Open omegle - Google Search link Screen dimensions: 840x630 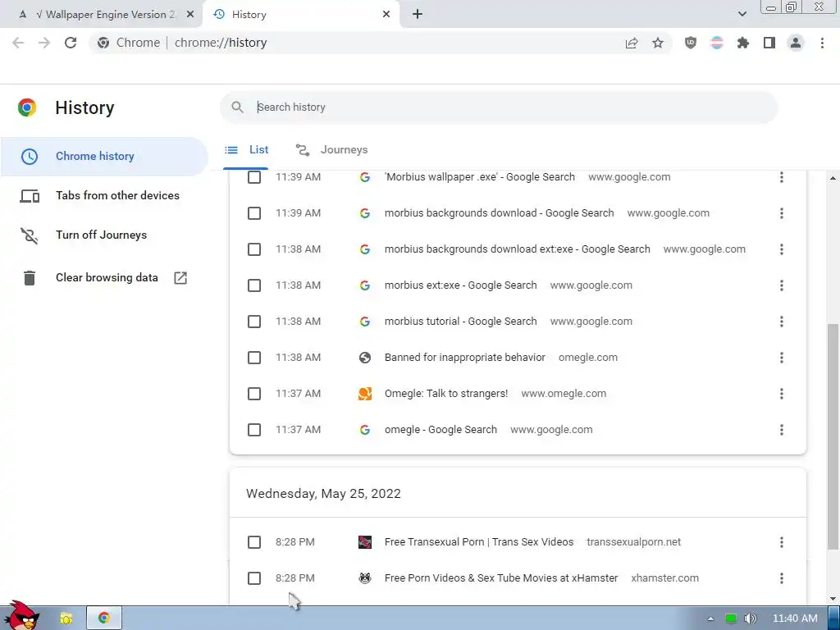pos(441,430)
